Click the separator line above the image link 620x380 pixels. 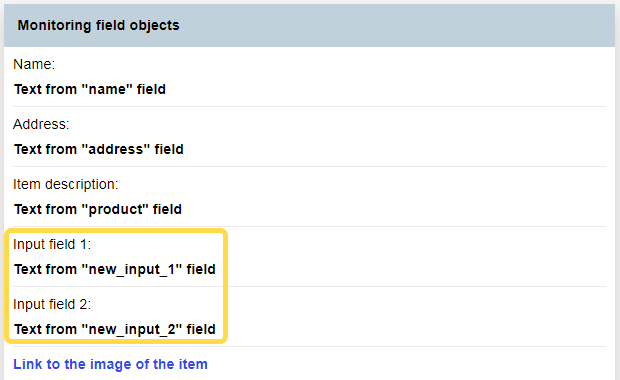309,347
